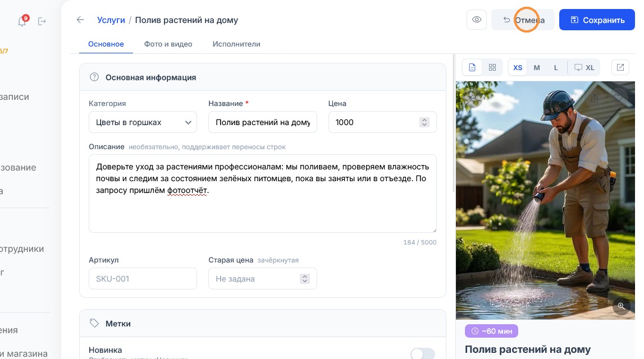Click the Старая цена field
The width and height of the screenshot is (644, 359).
262,279
